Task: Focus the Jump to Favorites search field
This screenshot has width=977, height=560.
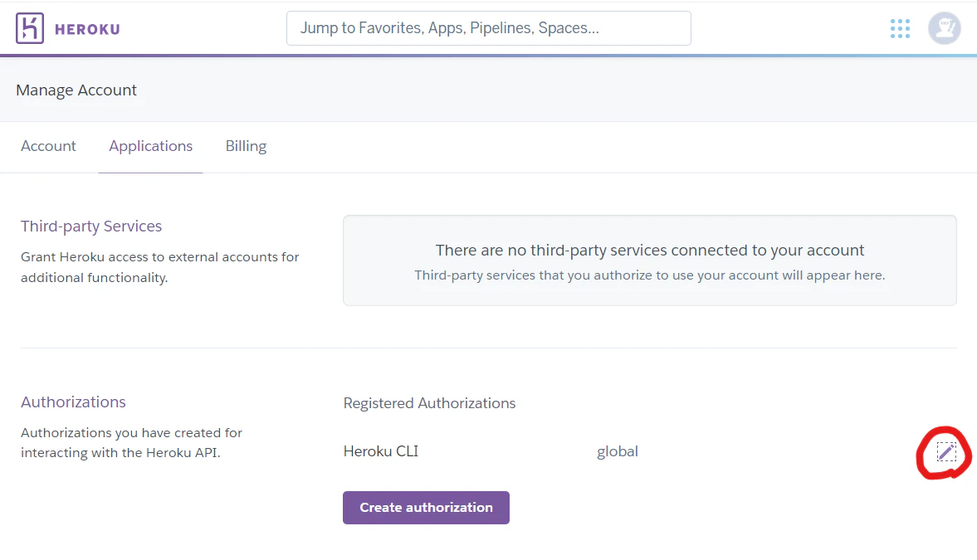Action: point(488,28)
